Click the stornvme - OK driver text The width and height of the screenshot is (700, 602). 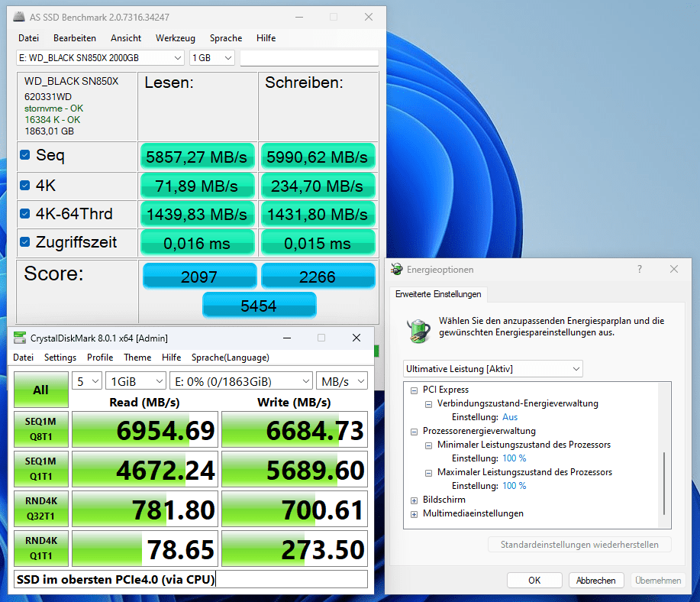pos(53,108)
